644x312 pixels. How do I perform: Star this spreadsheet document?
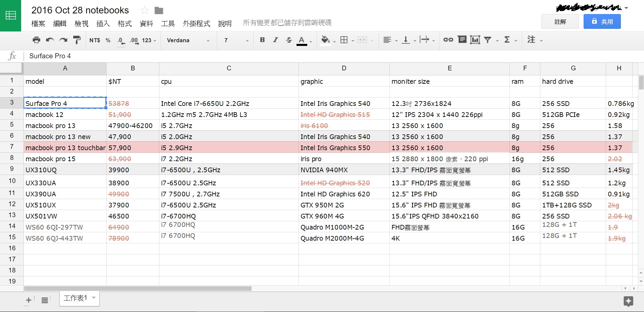pyautogui.click(x=145, y=10)
